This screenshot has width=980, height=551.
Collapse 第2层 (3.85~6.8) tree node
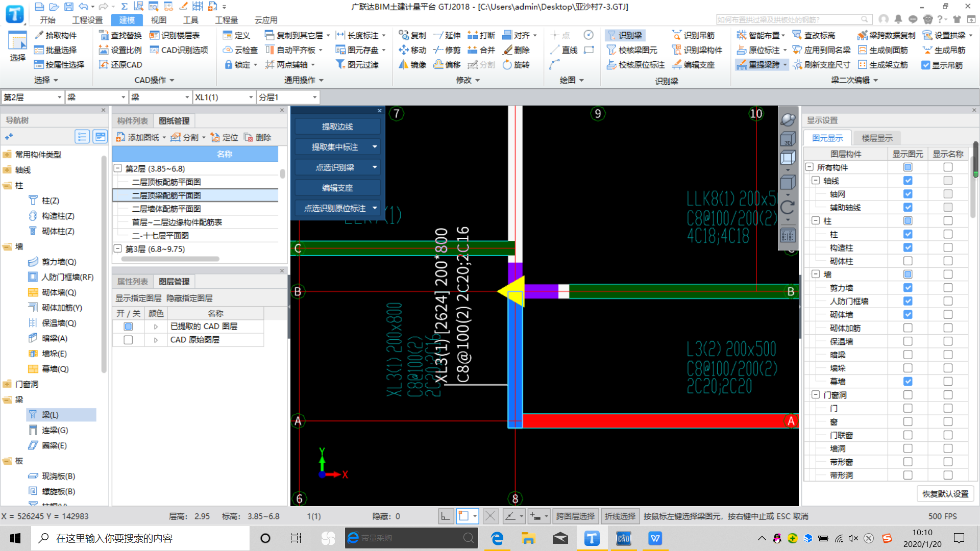click(118, 168)
